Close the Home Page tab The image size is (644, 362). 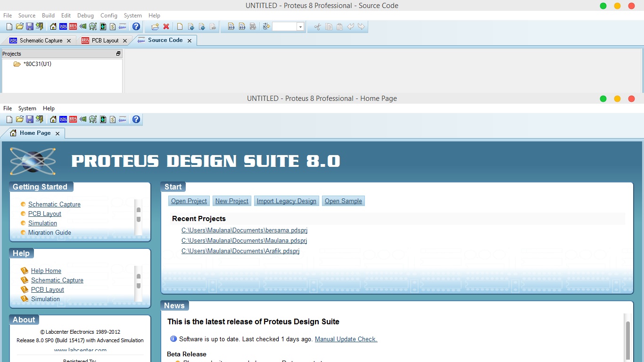(x=58, y=133)
